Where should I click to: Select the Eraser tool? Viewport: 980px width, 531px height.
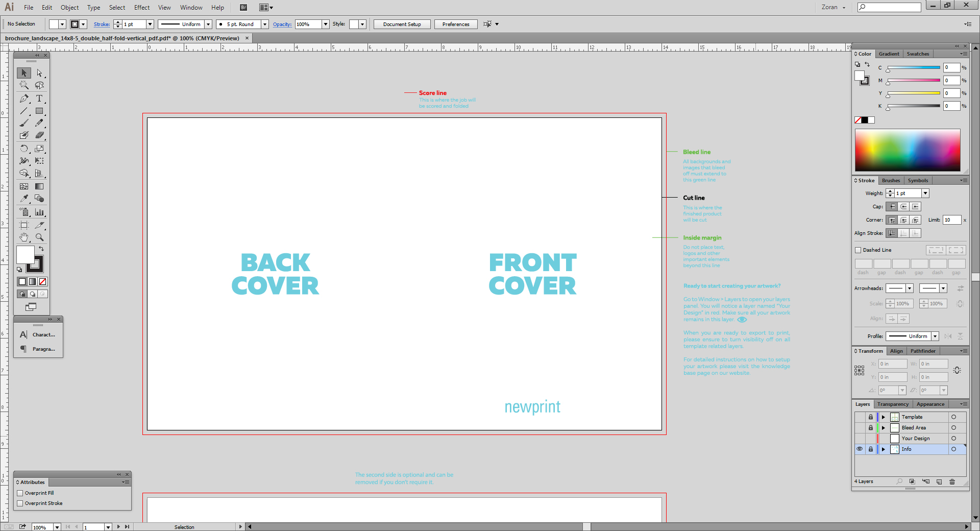click(39, 135)
